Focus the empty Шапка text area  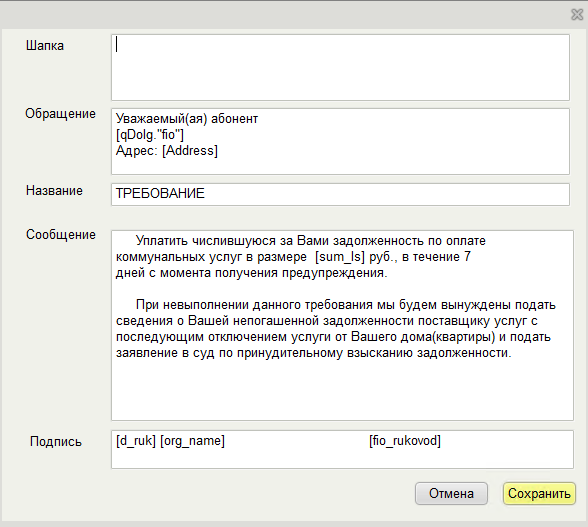click(340, 68)
